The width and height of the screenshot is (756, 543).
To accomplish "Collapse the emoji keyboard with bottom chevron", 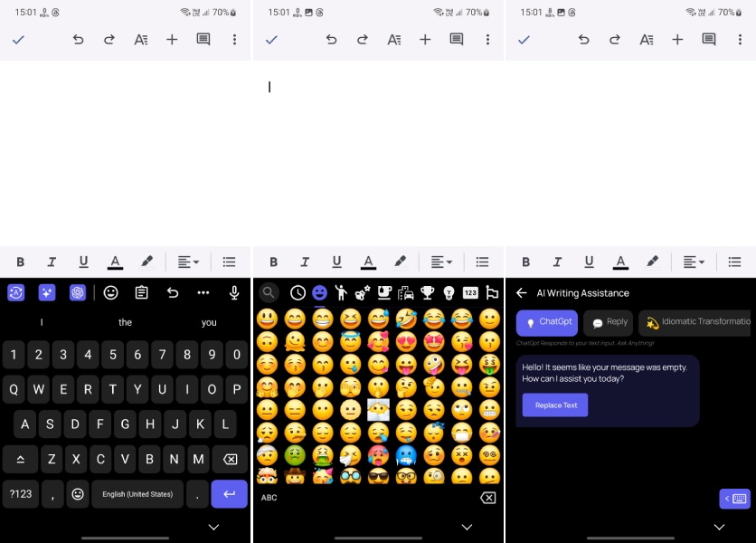I will coord(467,527).
